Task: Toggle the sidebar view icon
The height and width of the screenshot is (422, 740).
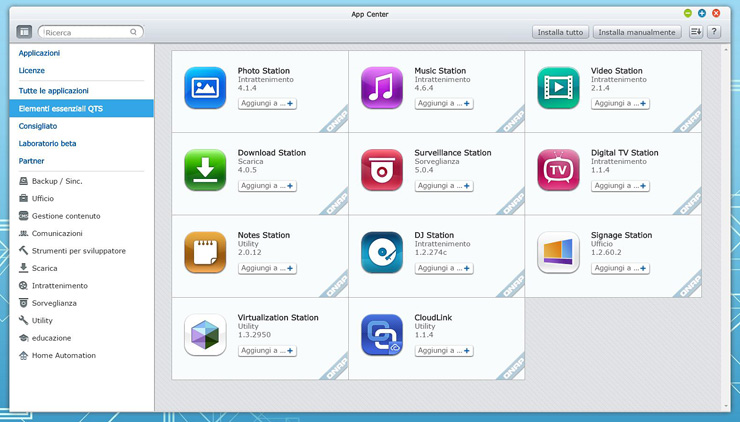Action: click(24, 32)
